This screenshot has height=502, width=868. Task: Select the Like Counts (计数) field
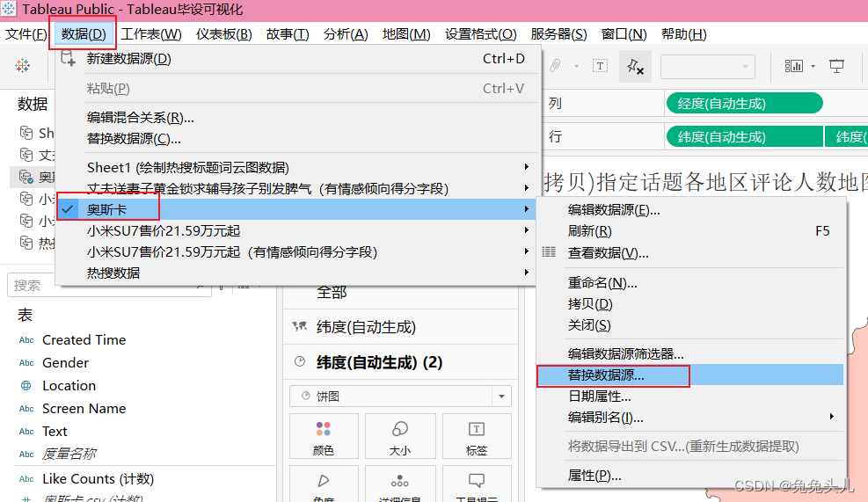pos(98,479)
